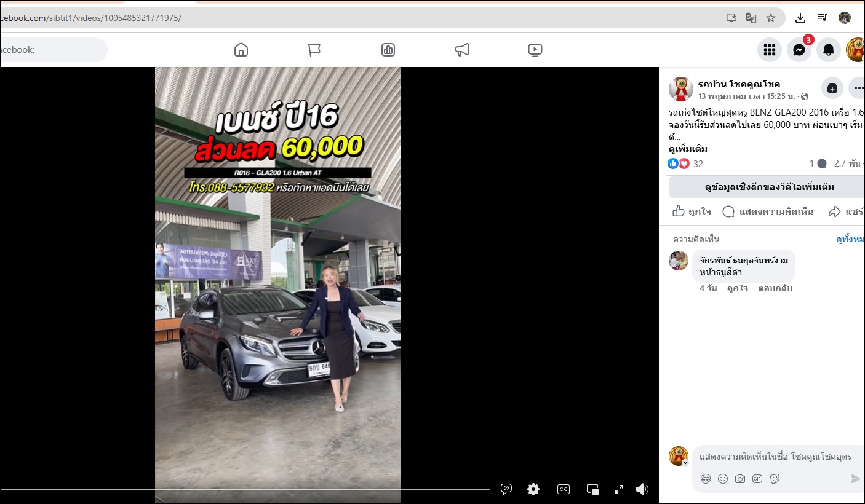Click the video progress bar

tap(246, 489)
